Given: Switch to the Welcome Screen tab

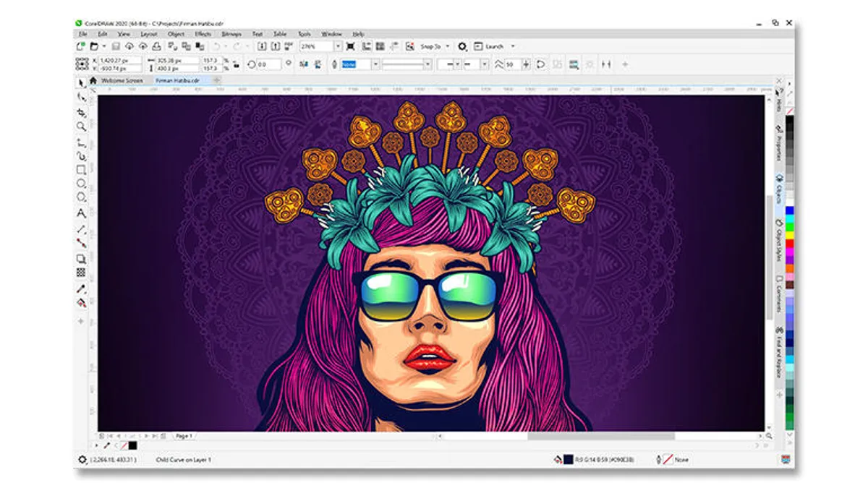Looking at the screenshot, I should tap(122, 80).
